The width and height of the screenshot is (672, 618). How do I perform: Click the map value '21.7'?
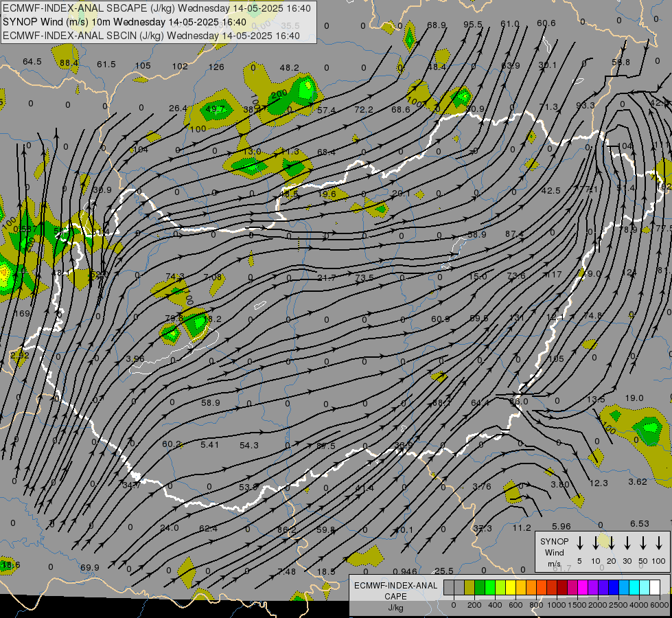(x=327, y=278)
